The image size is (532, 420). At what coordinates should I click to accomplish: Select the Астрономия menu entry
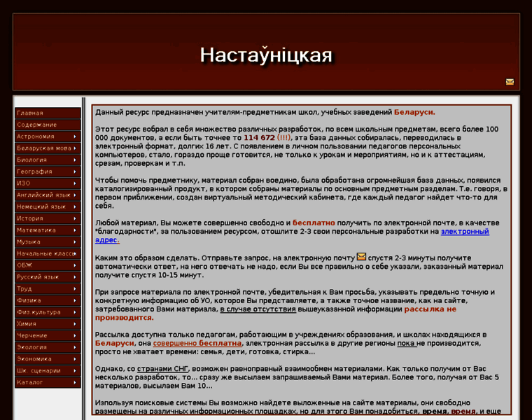click(x=48, y=136)
